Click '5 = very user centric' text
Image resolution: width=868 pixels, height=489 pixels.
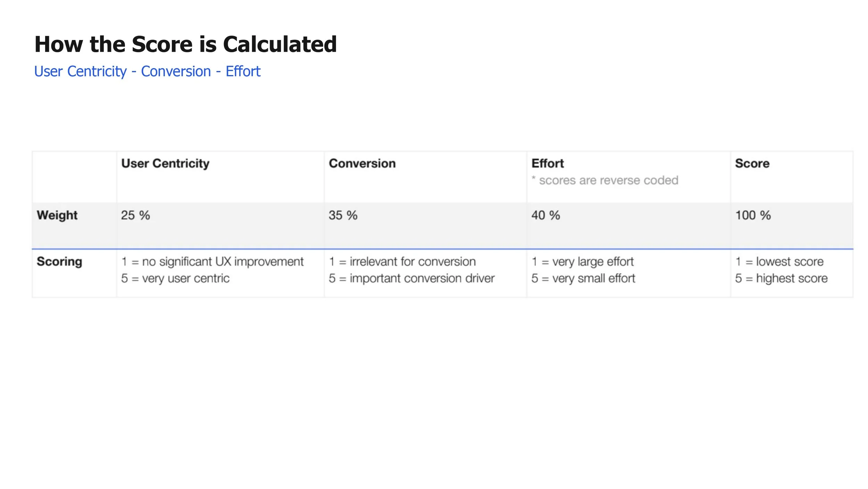point(175,278)
